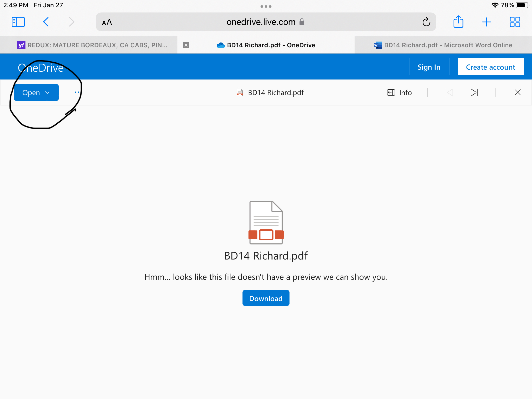
Task: Tap the 2:49 PM clock
Action: click(x=16, y=5)
